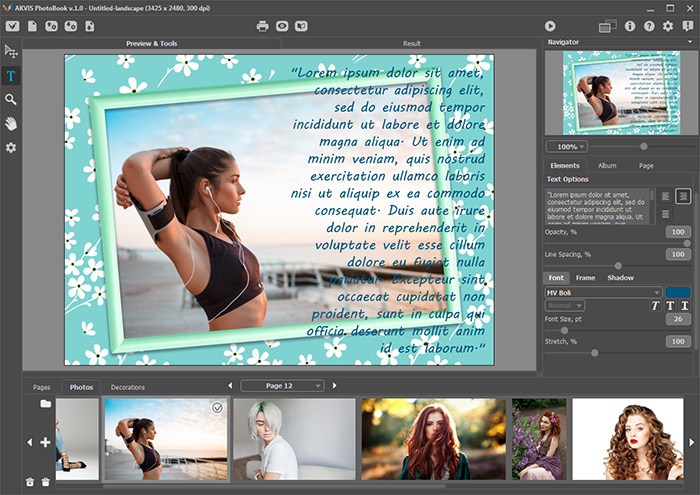This screenshot has width=700, height=495.
Task: Click the Opacity value field
Action: click(678, 232)
